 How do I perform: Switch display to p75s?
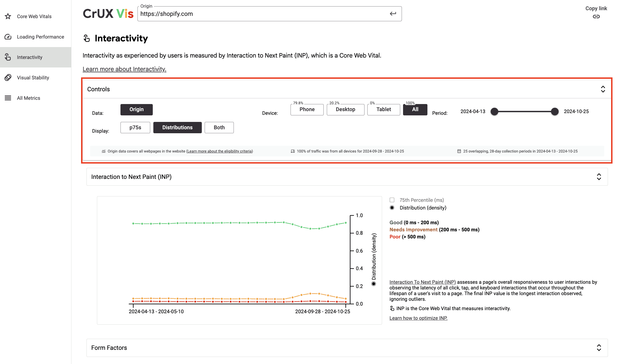click(x=135, y=127)
